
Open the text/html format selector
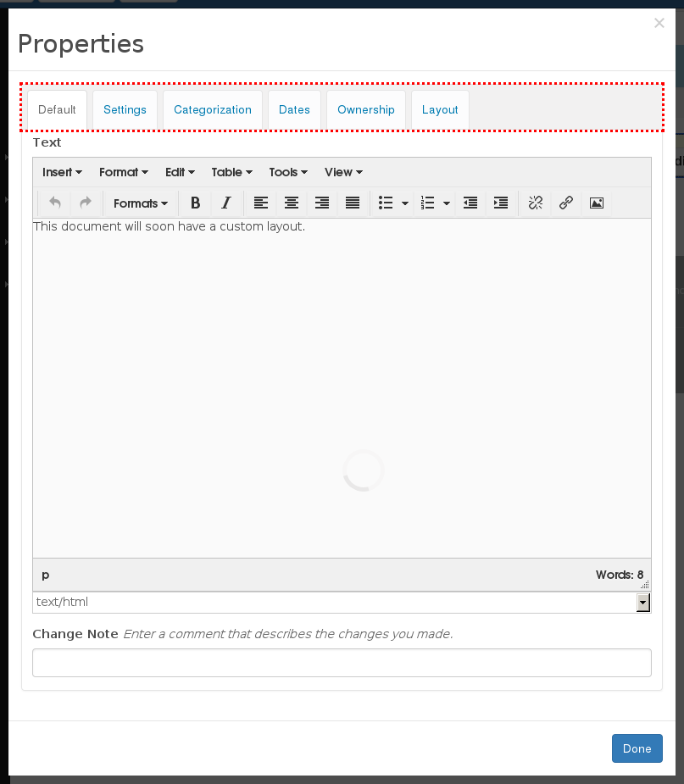[342, 602]
